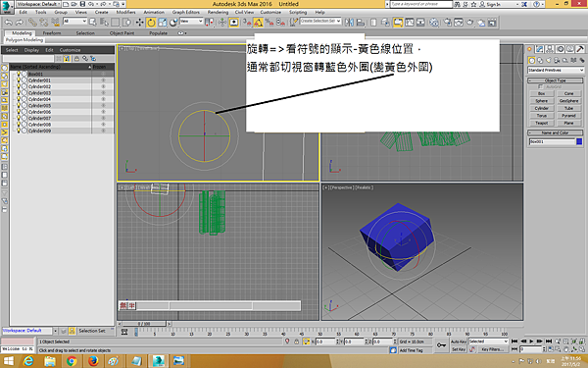Click the Teapot primitive button
The height and width of the screenshot is (368, 588).
click(542, 123)
